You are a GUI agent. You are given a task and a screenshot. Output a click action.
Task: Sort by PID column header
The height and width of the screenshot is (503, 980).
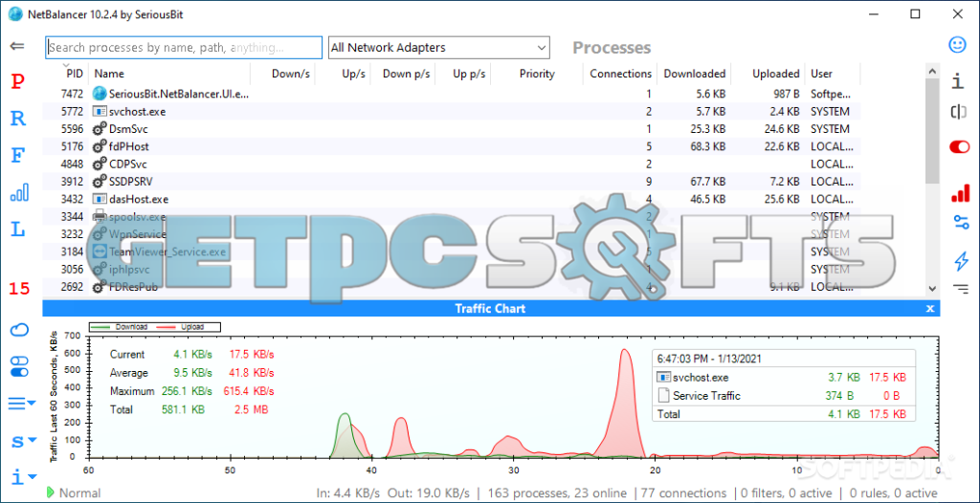[x=74, y=74]
